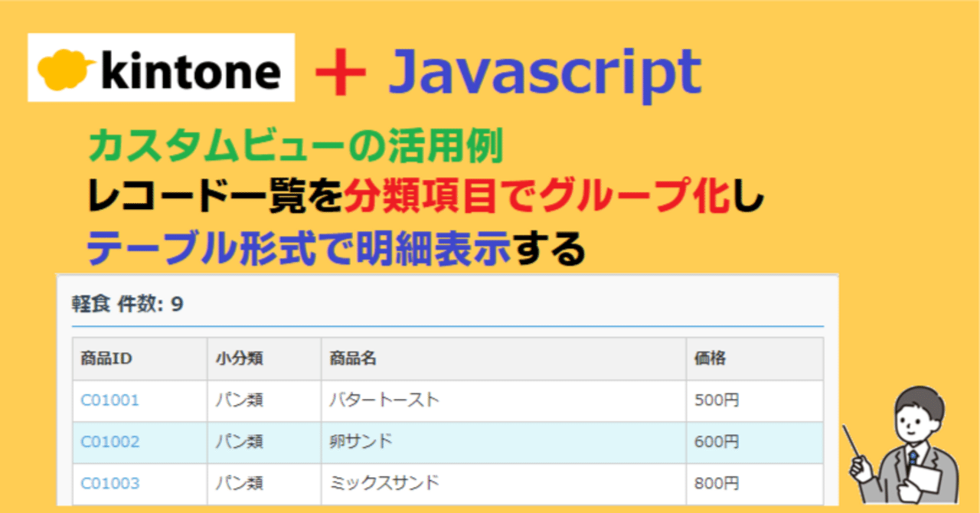Select the バタートースト product name cell
This screenshot has width=980, height=513.
click(504, 400)
